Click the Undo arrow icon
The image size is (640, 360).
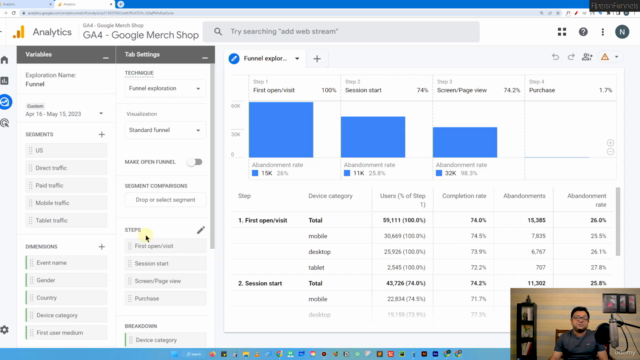[556, 57]
